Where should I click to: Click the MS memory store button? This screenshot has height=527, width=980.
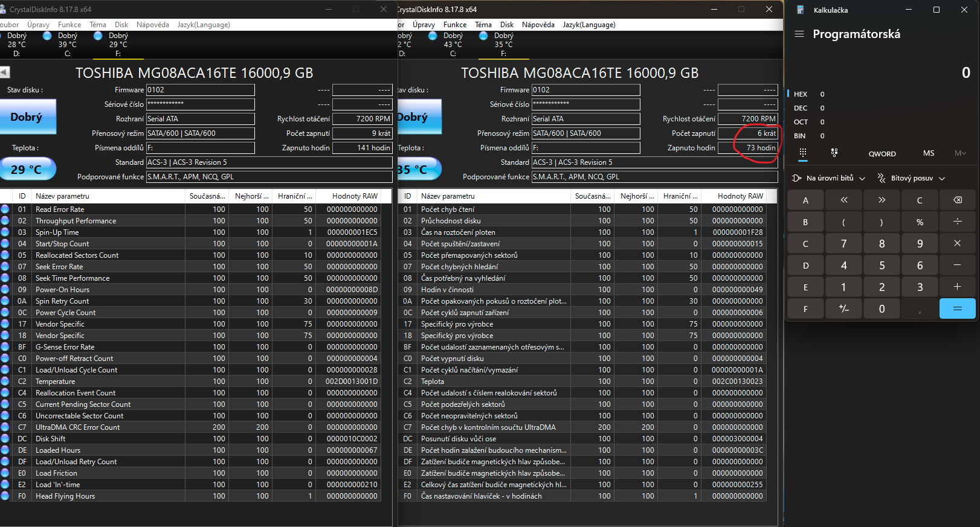coord(928,153)
